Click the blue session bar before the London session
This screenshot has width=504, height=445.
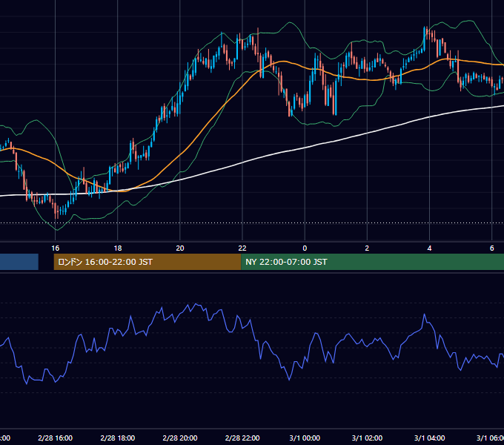pyautogui.click(x=19, y=262)
